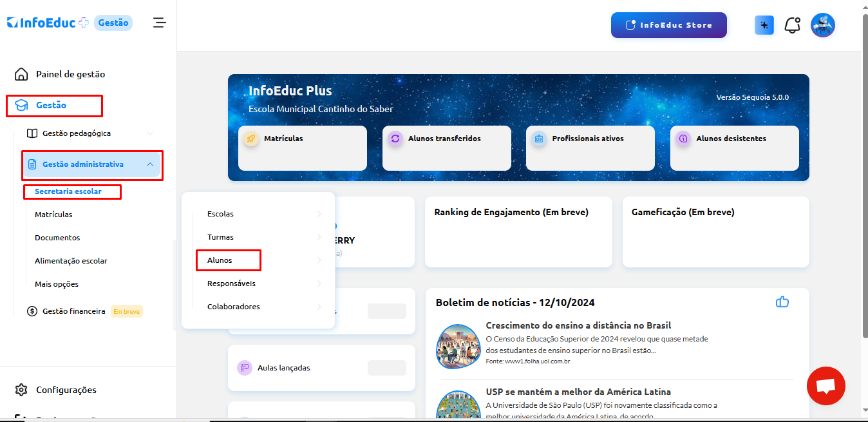Open the Alunos desistentes card
This screenshot has width=868, height=422.
735,148
